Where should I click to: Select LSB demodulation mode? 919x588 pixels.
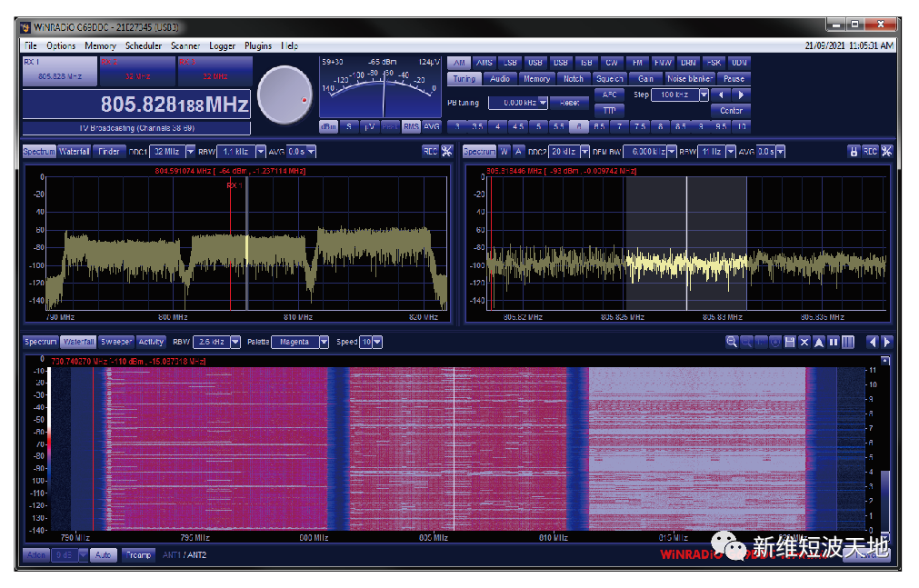(x=510, y=63)
